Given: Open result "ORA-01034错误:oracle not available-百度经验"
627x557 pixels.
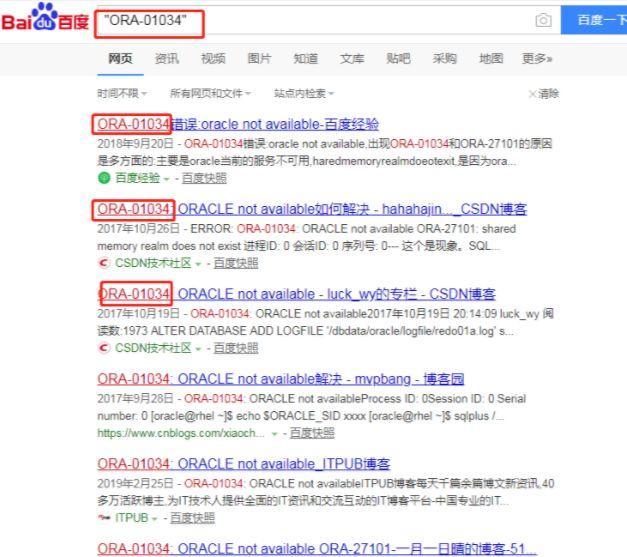Looking at the screenshot, I should [238, 124].
